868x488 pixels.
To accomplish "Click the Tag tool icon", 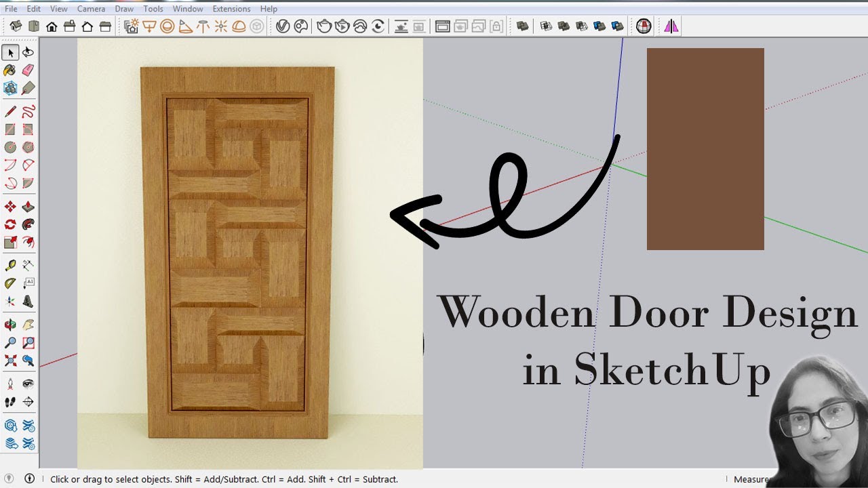I will coord(28,88).
